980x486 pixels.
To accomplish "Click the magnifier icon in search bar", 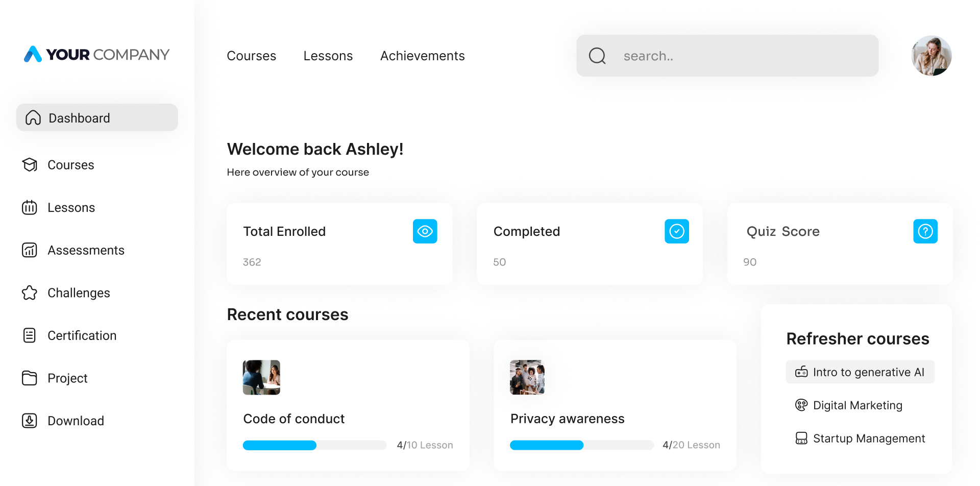I will [x=597, y=56].
